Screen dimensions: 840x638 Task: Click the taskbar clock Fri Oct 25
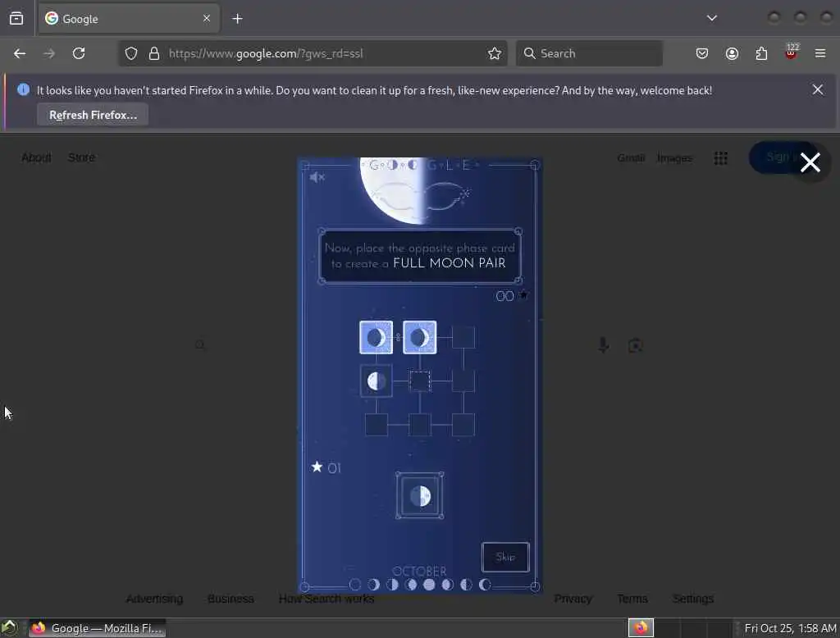[x=790, y=628]
